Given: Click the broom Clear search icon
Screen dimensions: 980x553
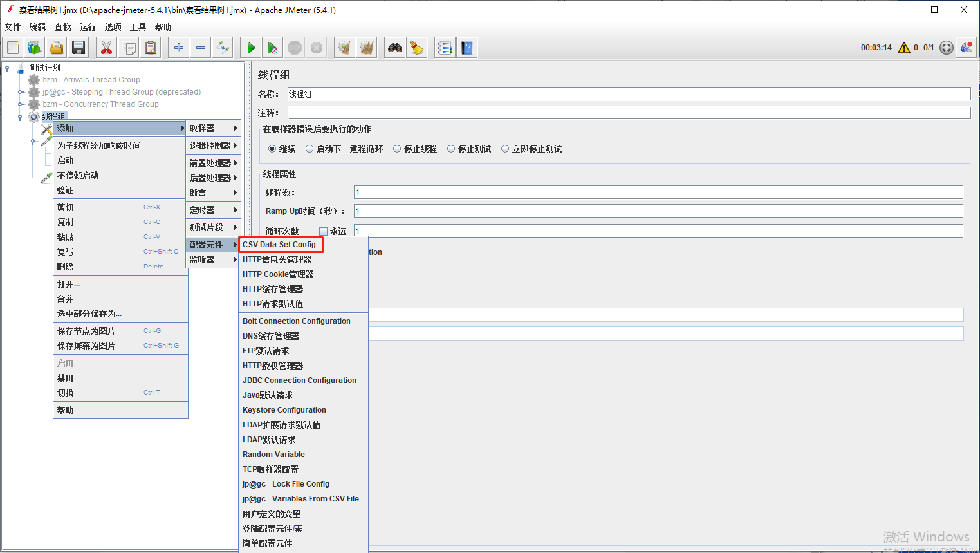Looking at the screenshot, I should 417,48.
